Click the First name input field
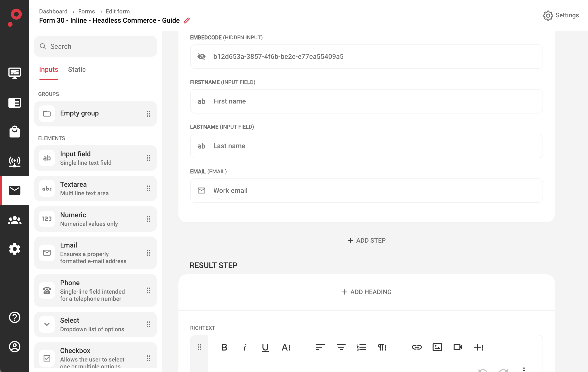The image size is (588, 372). click(x=366, y=102)
